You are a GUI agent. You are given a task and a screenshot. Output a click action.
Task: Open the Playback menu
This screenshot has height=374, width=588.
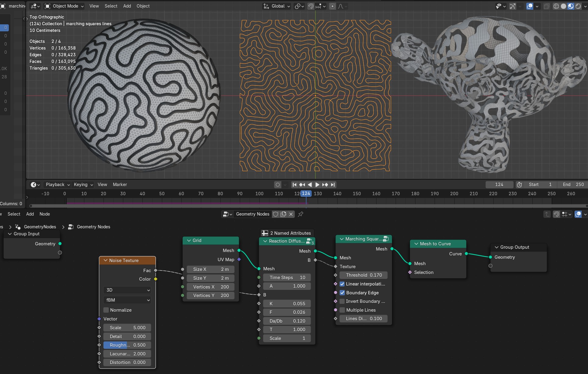[58, 185]
